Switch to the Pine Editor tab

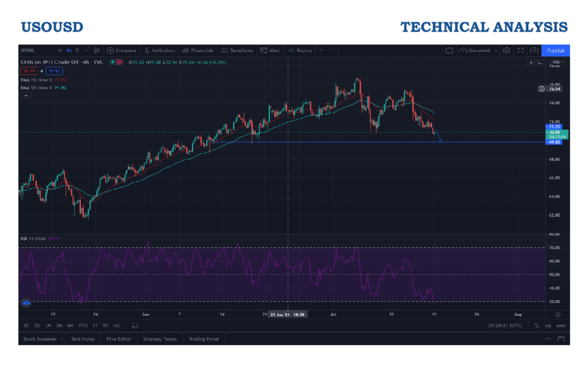pyautogui.click(x=119, y=339)
